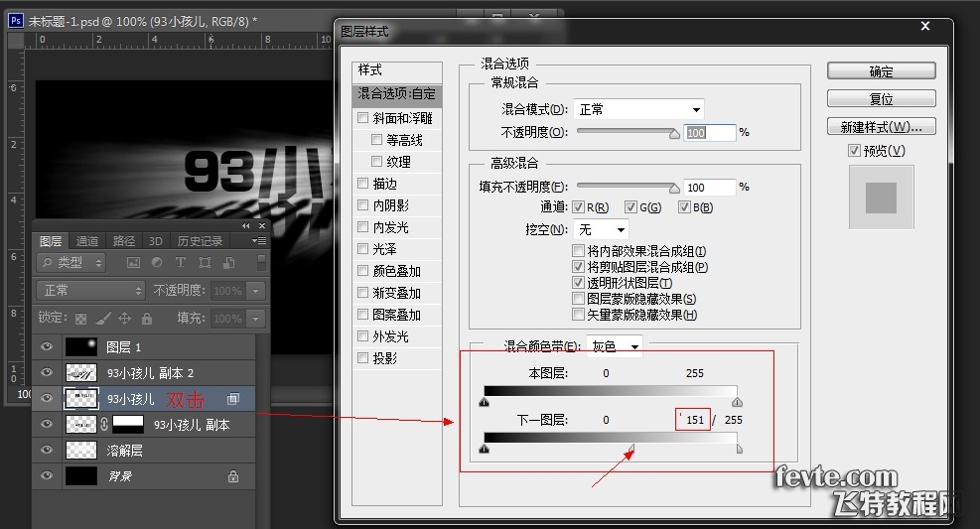This screenshot has width=980, height=529.
Task: Open the 挖空 knockout dropdown
Action: click(603, 230)
